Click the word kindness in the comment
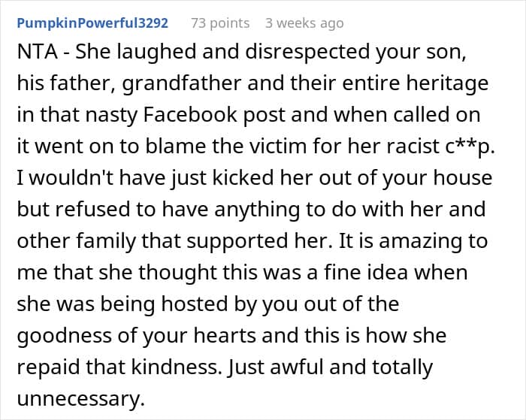 coord(177,367)
